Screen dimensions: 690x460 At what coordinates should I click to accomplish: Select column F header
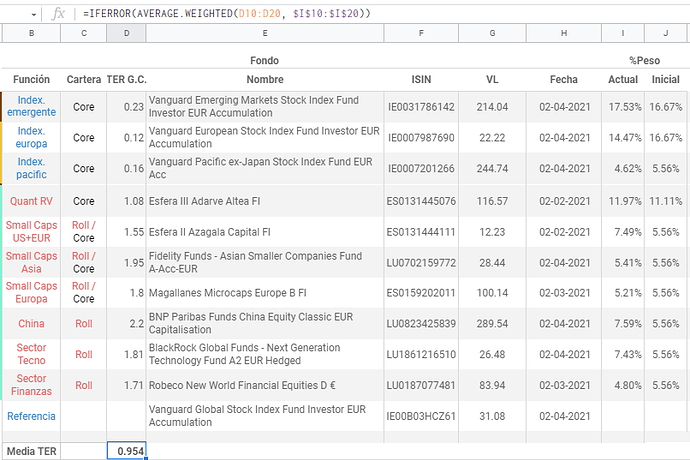click(x=421, y=34)
